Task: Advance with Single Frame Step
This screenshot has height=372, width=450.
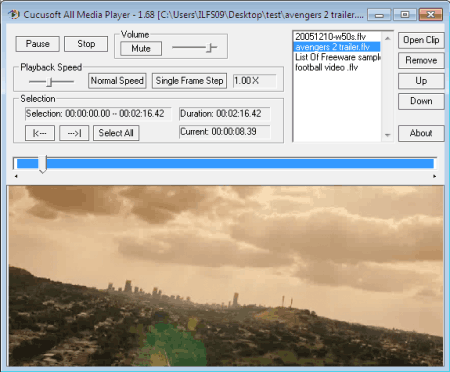Action: coord(189,81)
